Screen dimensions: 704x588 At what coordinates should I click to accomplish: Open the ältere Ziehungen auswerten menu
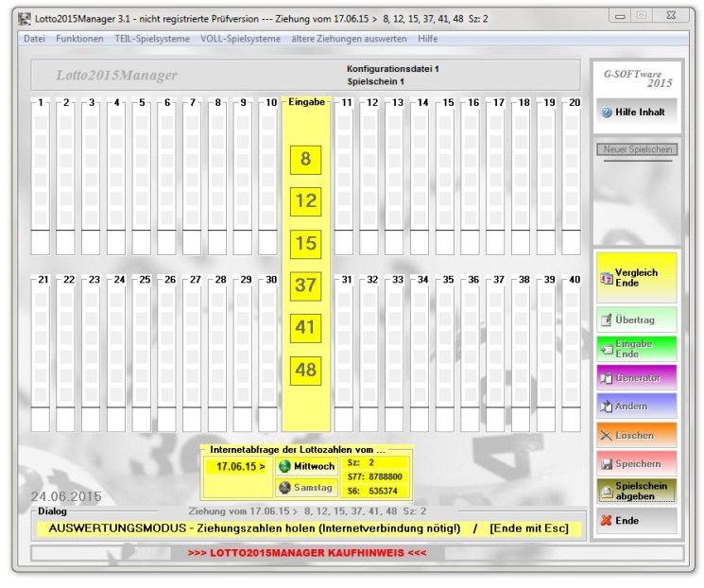click(349, 39)
